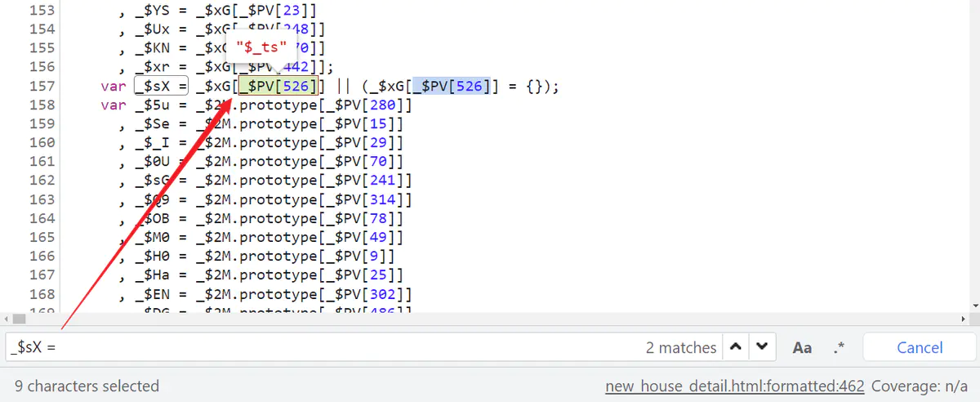Viewport: 980px width, 402px height.
Task: Jump to previous search match arrow
Action: coord(736,347)
